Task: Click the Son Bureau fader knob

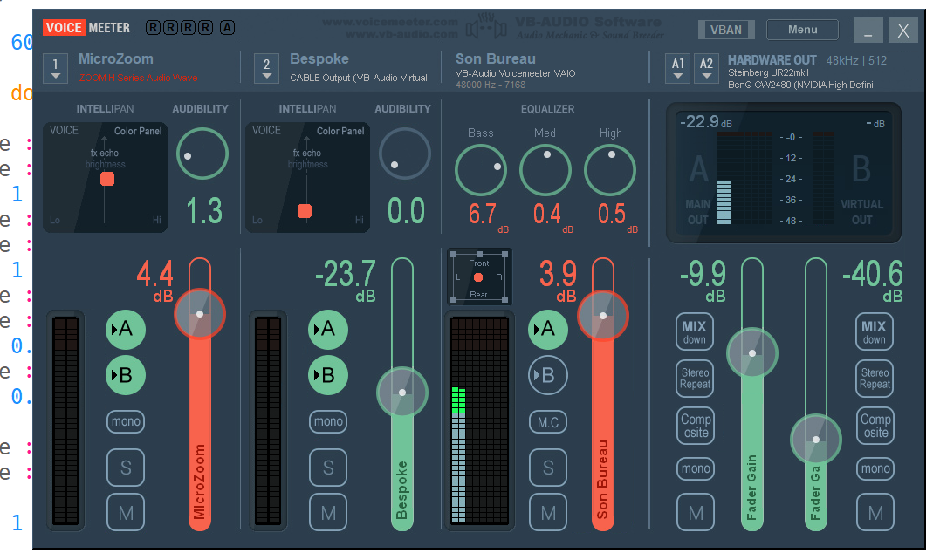Action: point(603,316)
